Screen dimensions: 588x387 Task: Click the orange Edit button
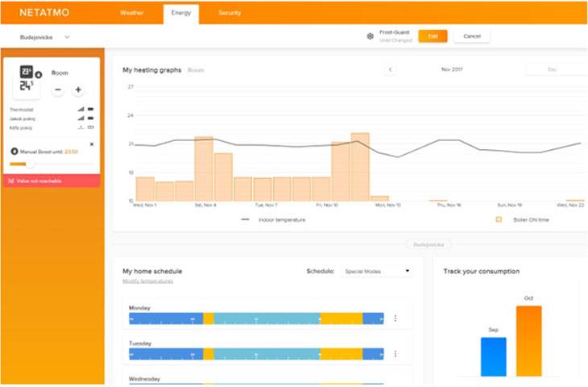tap(433, 36)
